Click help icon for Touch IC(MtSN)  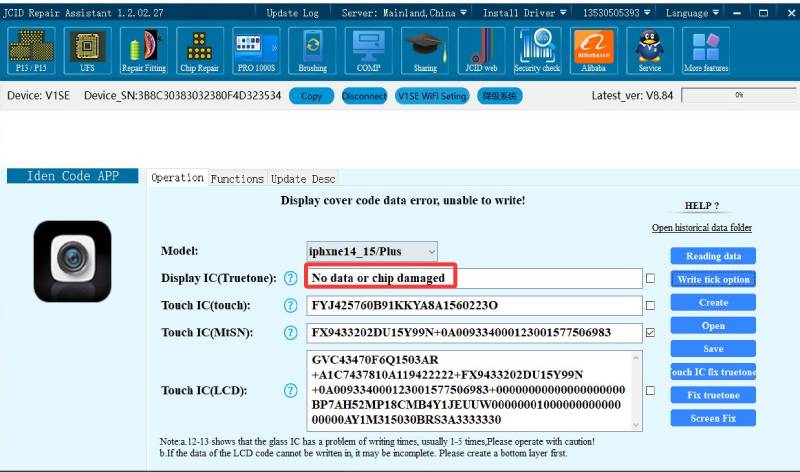click(x=290, y=333)
